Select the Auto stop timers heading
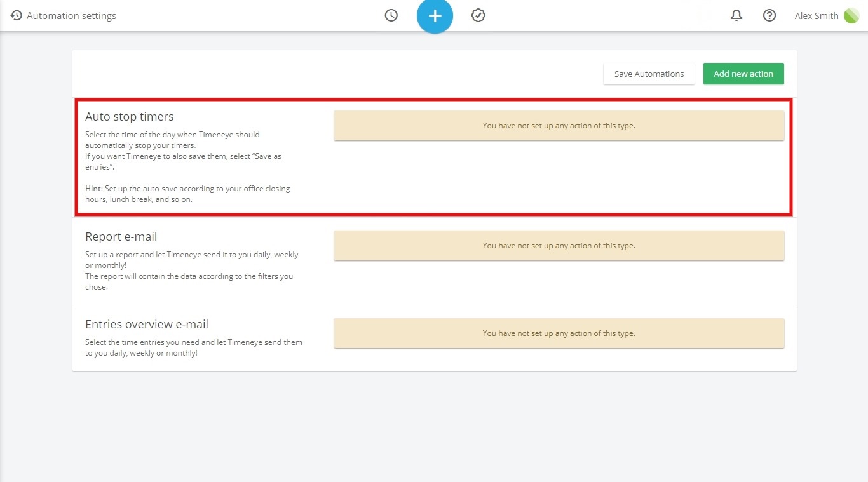868x482 pixels. 130,117
